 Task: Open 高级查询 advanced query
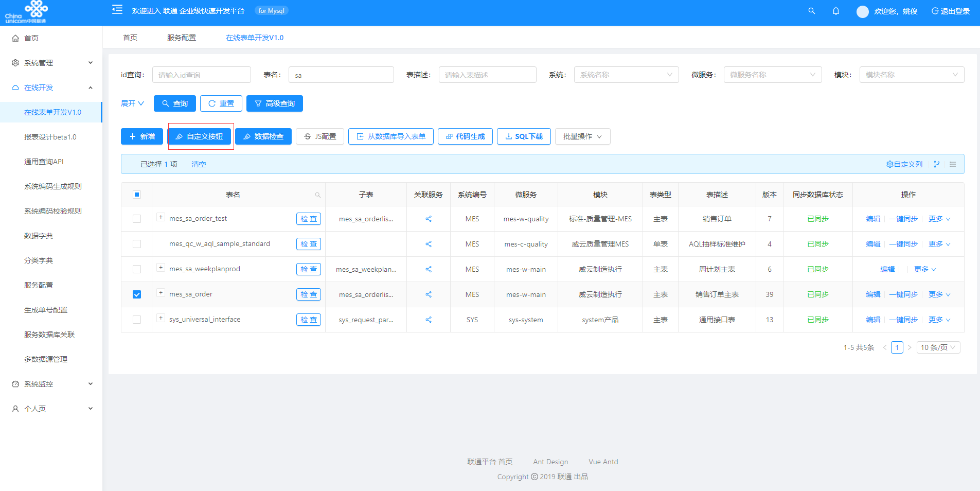pyautogui.click(x=275, y=103)
